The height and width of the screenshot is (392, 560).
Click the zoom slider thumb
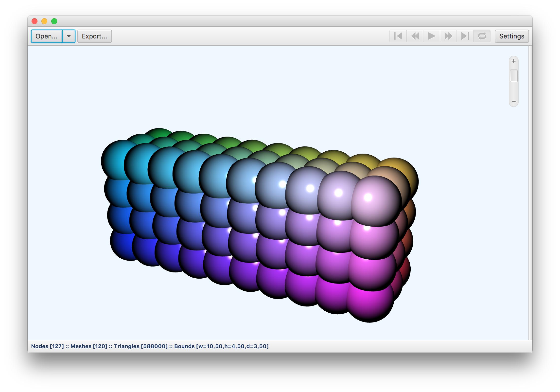point(513,76)
